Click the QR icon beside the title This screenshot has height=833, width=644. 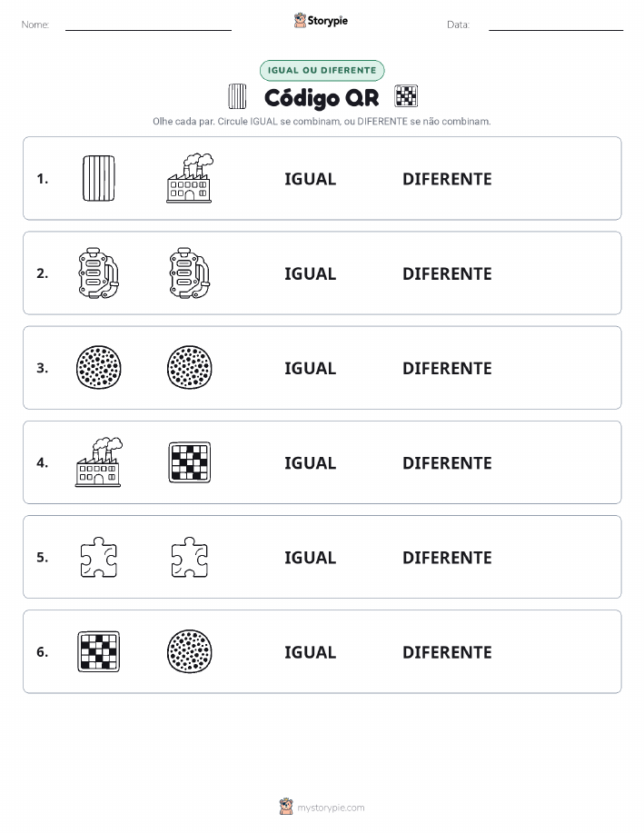click(x=406, y=96)
